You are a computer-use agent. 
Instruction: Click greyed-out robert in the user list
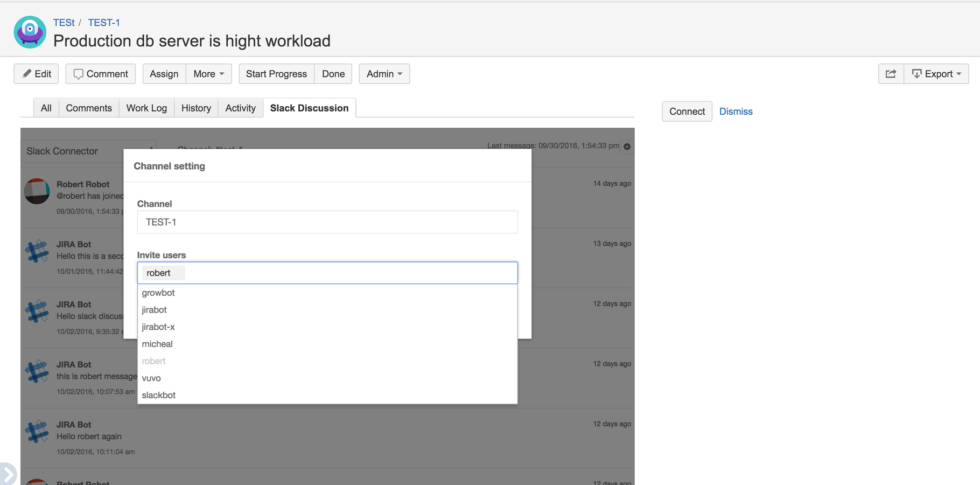(x=327, y=361)
